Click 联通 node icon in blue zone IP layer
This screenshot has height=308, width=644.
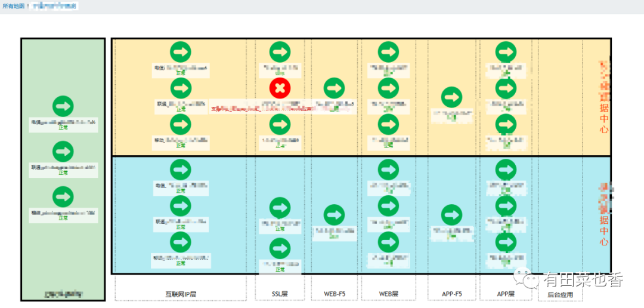coord(181,206)
